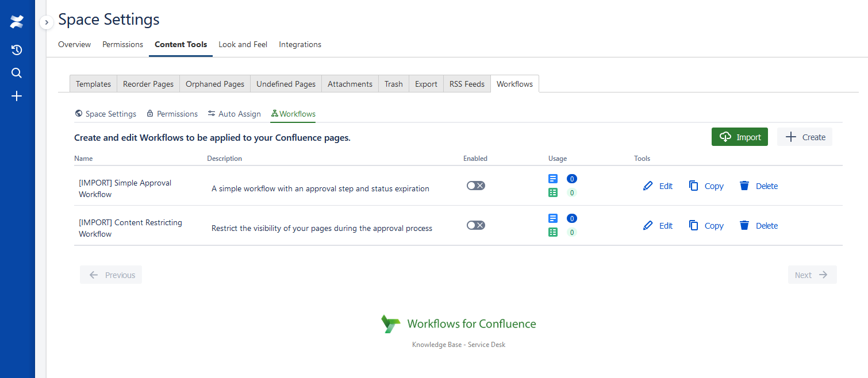Click the Confluence logo icon in sidebar
The width and height of the screenshot is (868, 378).
click(x=17, y=22)
